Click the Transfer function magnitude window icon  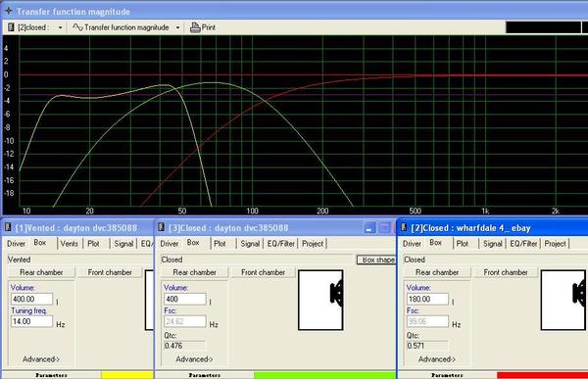pyautogui.click(x=8, y=11)
